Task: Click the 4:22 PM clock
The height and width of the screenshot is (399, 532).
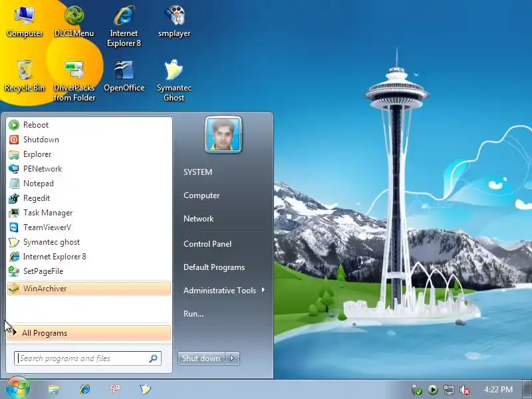Action: pyautogui.click(x=498, y=389)
